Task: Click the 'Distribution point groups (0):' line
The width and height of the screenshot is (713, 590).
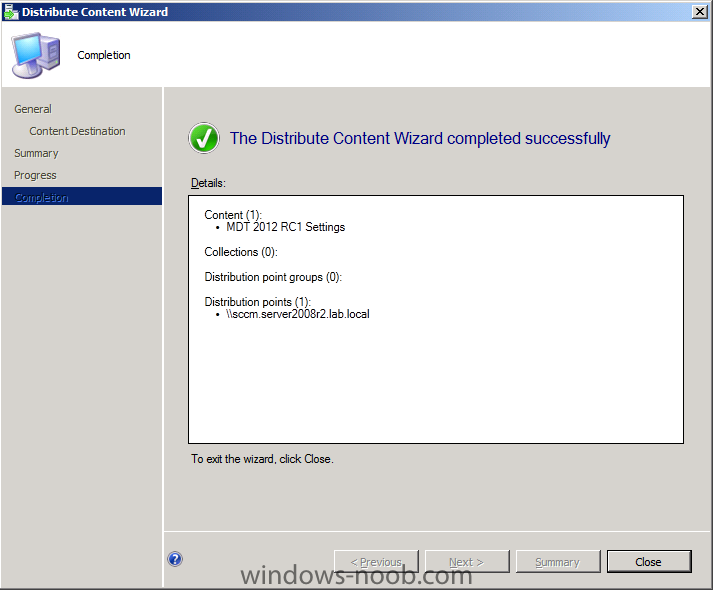Action: click(273, 277)
